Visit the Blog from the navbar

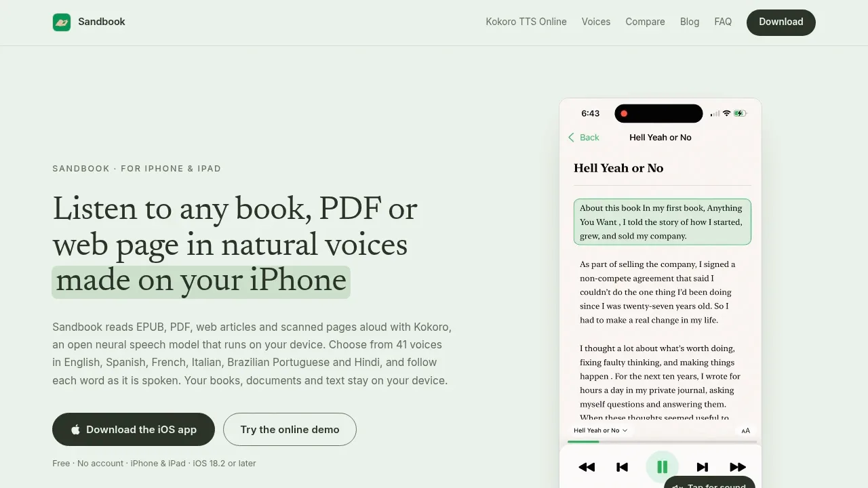(x=690, y=22)
